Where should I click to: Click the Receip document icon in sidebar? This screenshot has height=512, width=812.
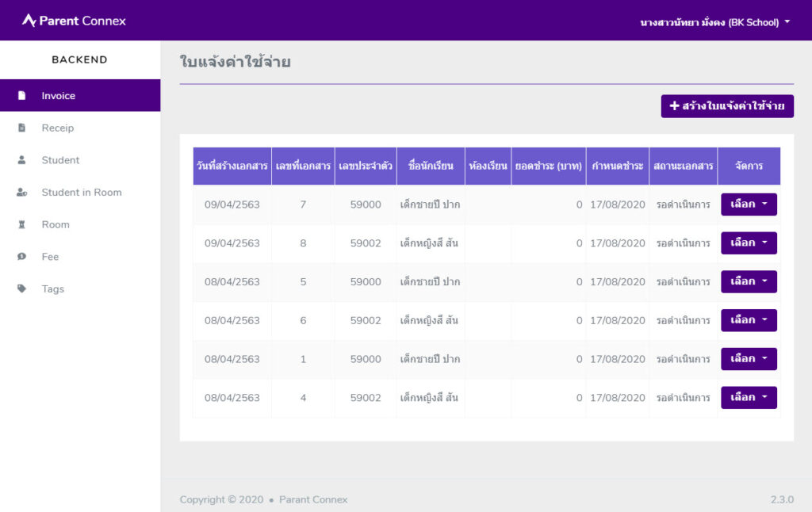[21, 128]
